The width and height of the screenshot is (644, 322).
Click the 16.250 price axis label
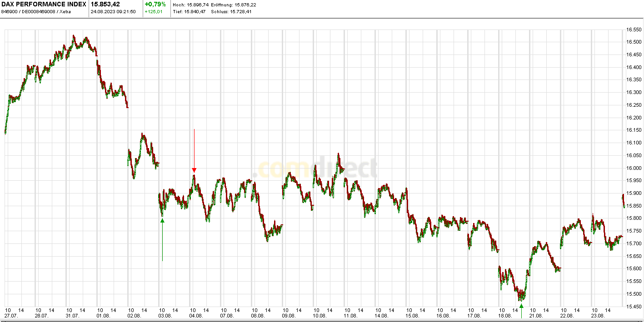[x=634, y=105]
